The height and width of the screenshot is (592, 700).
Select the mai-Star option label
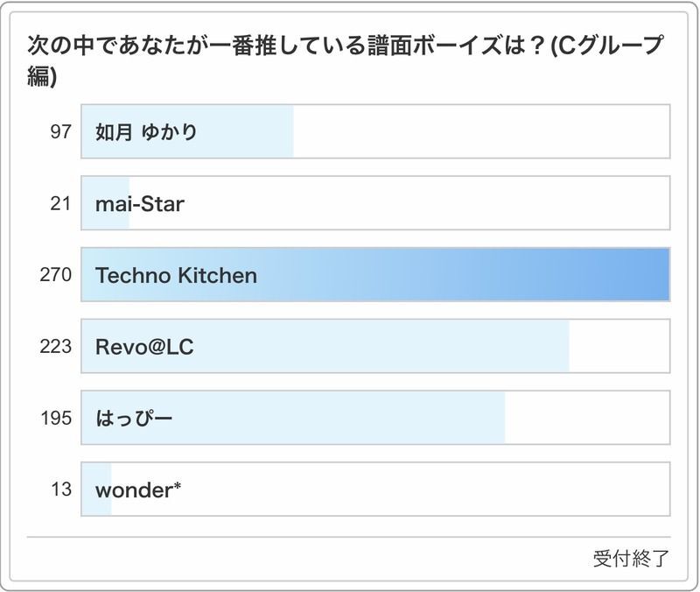[140, 204]
